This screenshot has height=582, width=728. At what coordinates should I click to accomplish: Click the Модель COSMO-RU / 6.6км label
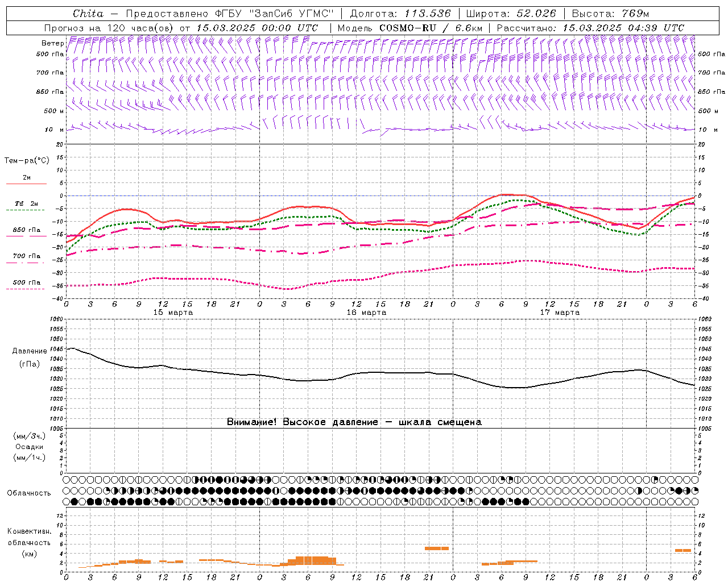click(x=410, y=28)
